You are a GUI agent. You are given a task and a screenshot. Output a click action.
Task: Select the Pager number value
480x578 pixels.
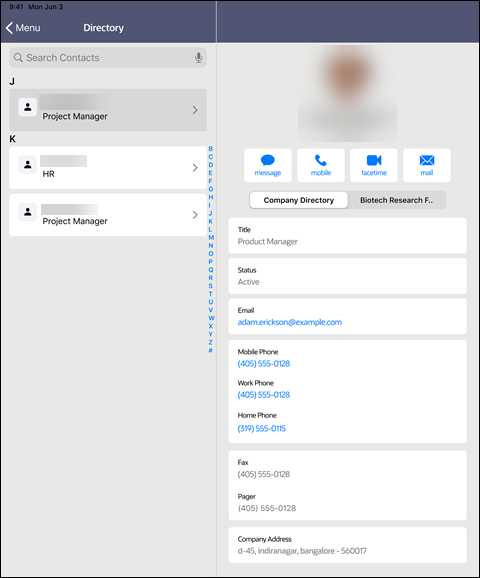(x=267, y=508)
